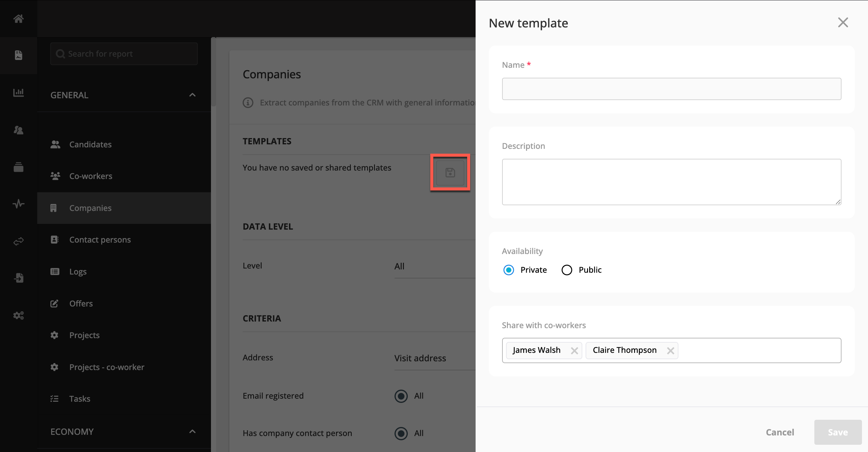
Task: Select the Public availability option
Action: point(567,270)
